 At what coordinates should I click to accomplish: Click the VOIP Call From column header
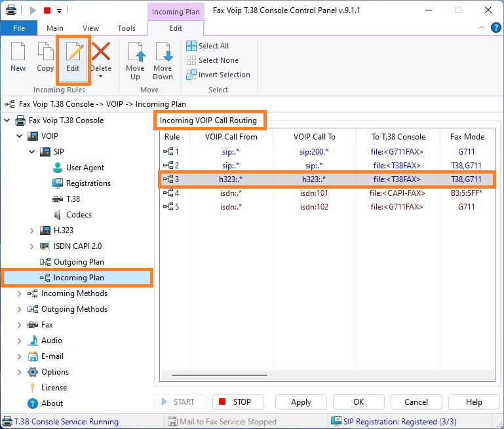coord(231,137)
